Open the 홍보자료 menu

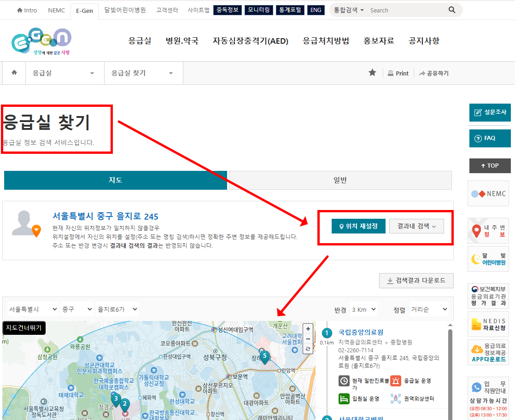[379, 41]
